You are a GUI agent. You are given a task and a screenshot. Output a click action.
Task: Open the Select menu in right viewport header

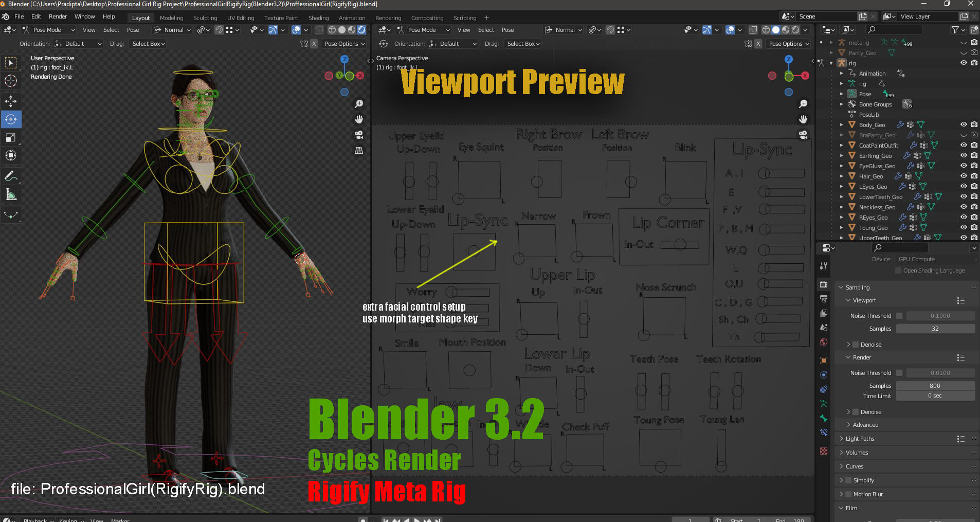pyautogui.click(x=486, y=30)
